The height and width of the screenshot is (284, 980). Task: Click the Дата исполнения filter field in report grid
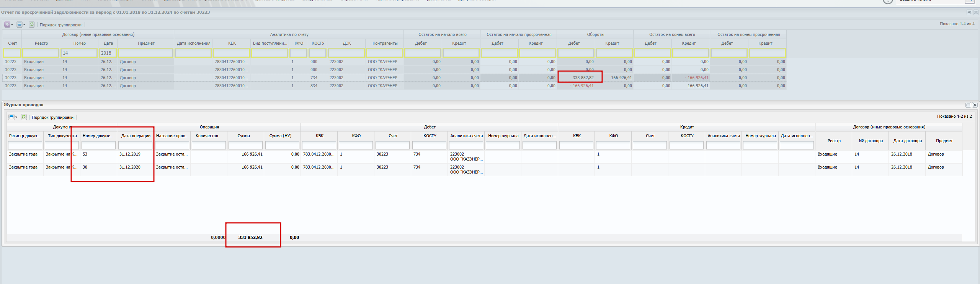pos(193,53)
